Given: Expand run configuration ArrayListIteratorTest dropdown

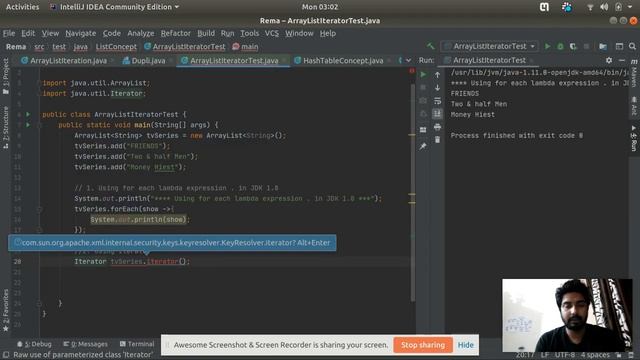Looking at the screenshot, I should tap(532, 47).
